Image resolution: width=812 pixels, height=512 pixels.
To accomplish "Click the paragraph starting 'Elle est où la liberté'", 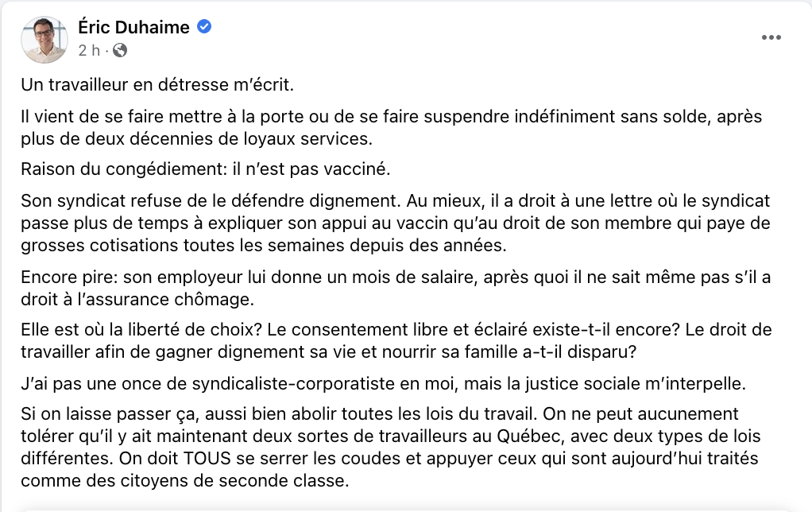I will pos(396,340).
